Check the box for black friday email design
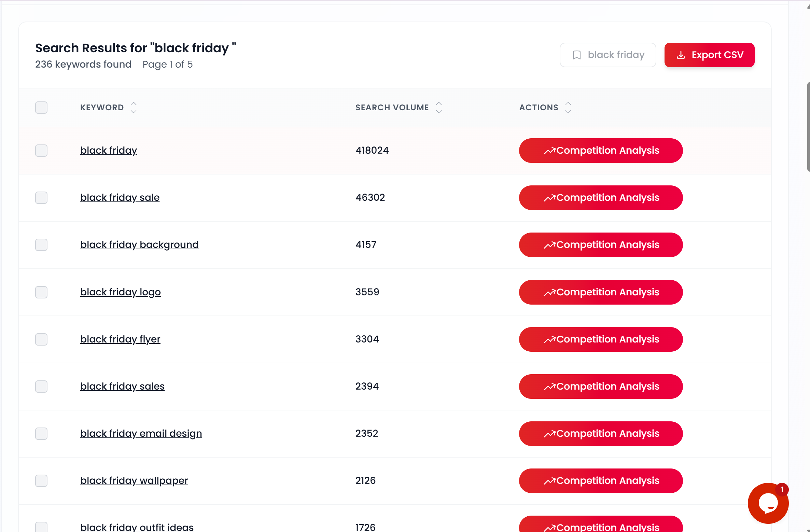810x532 pixels. (41, 434)
